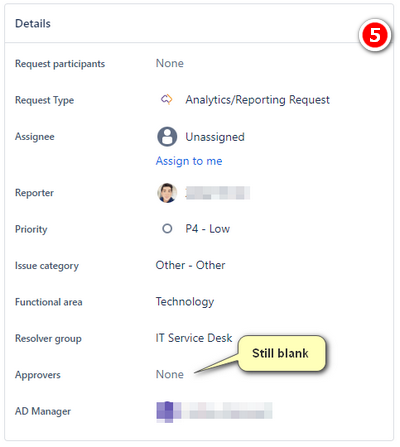The height and width of the screenshot is (447, 400).
Task: Click the IT Service Desk resolver group value
Action: [x=194, y=338]
